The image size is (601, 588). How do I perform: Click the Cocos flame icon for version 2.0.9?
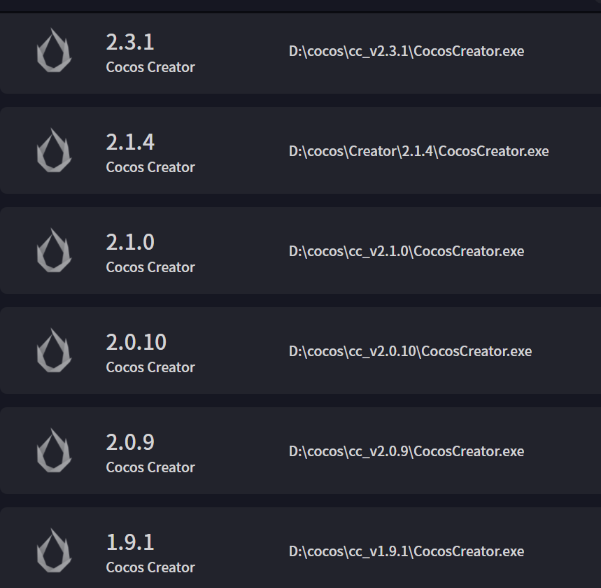pos(53,451)
